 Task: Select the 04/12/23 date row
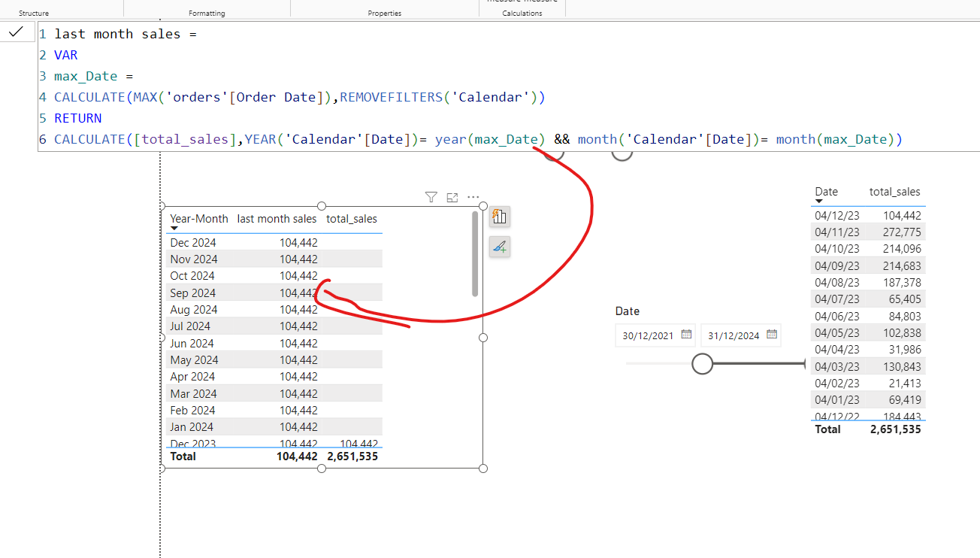(837, 215)
